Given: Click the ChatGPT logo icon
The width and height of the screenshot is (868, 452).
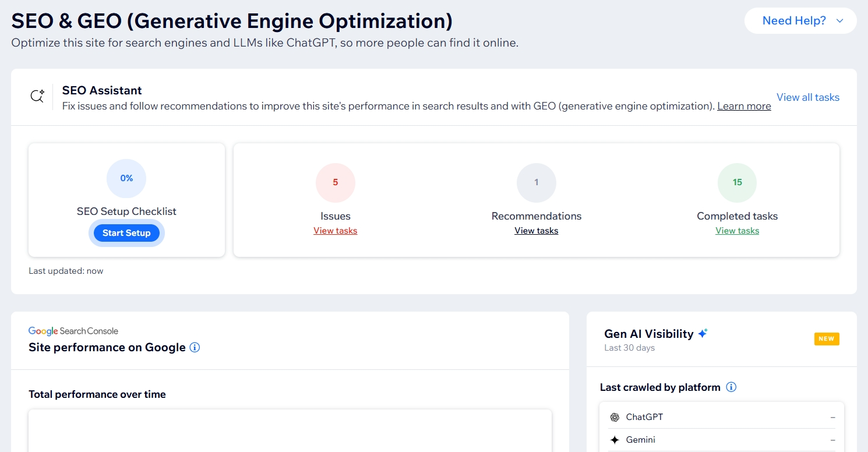Looking at the screenshot, I should coord(614,417).
